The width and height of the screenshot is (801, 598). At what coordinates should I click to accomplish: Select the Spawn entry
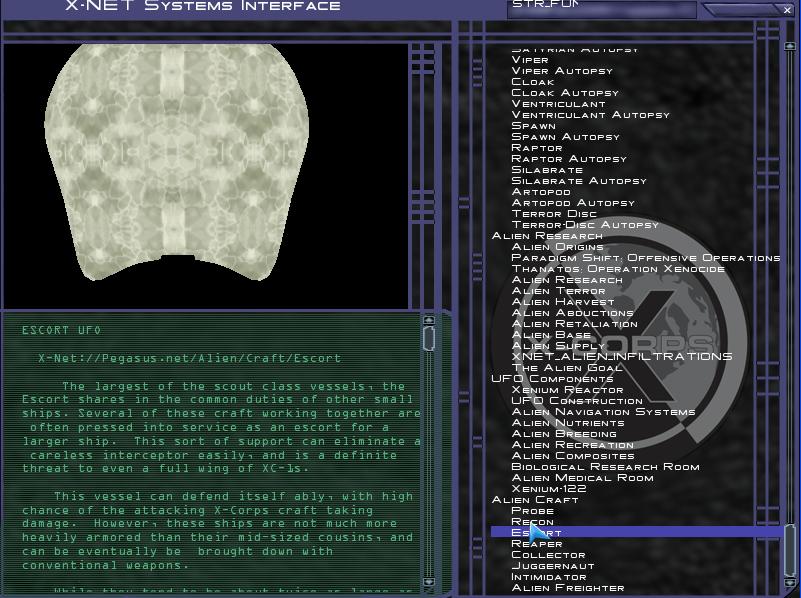pyautogui.click(x=533, y=126)
